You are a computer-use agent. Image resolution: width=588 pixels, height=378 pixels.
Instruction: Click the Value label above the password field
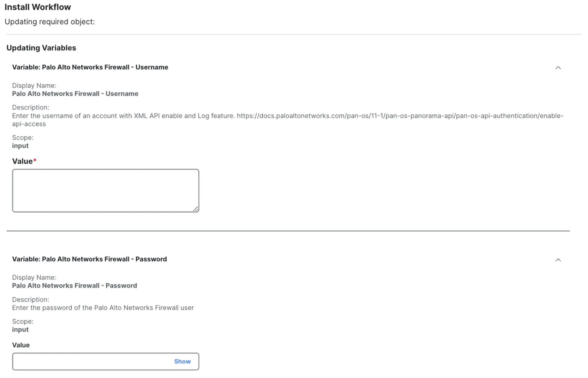coord(21,345)
